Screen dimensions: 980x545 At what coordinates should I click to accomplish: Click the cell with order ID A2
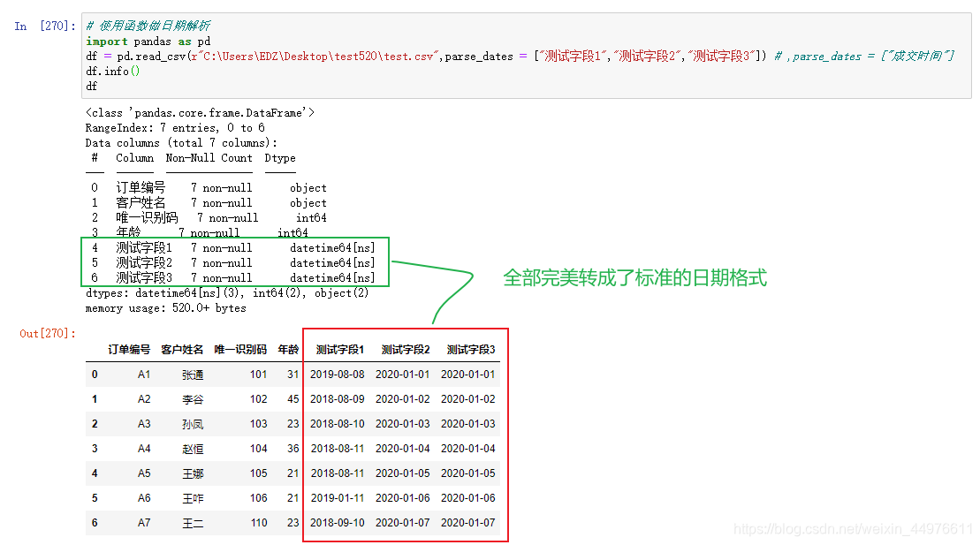point(144,398)
